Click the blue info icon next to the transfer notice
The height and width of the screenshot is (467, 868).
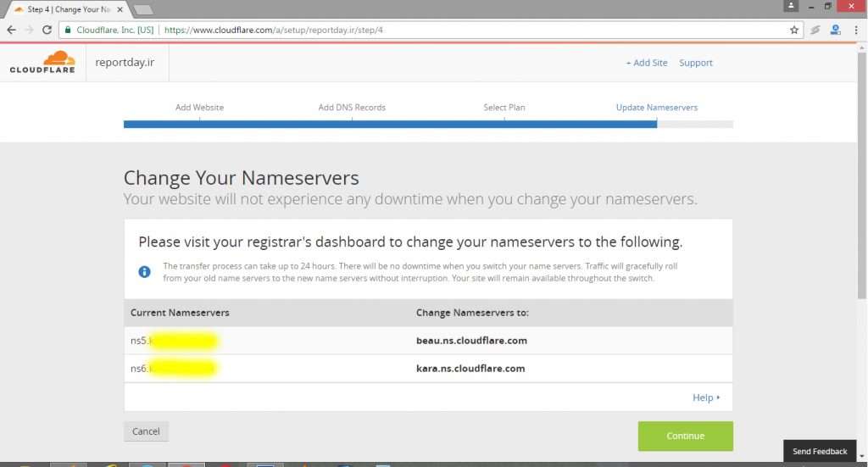pos(144,272)
